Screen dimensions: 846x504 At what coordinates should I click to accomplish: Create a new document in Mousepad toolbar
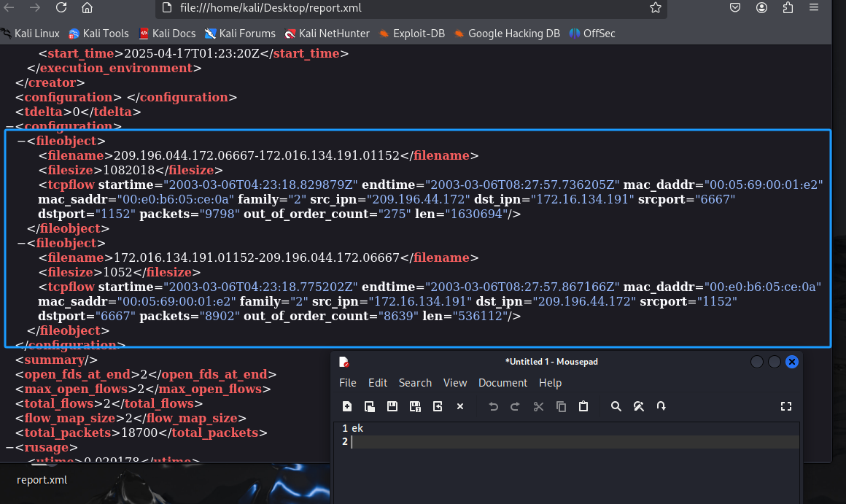347,406
